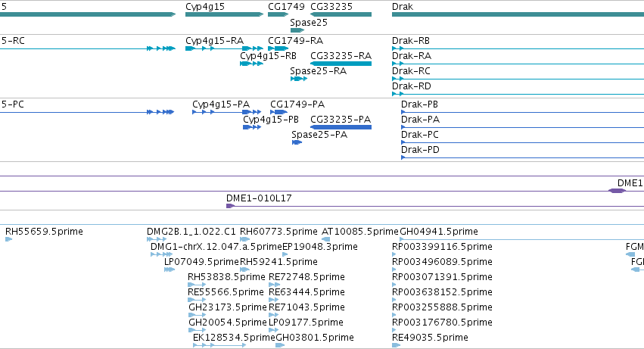Select the LP09177.5prime EST label

pyautogui.click(x=306, y=323)
